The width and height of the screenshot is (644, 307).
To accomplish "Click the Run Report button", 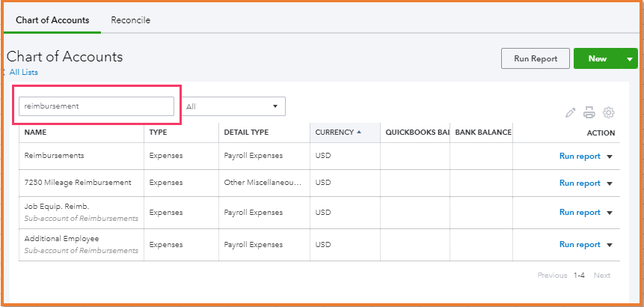I will (x=535, y=58).
